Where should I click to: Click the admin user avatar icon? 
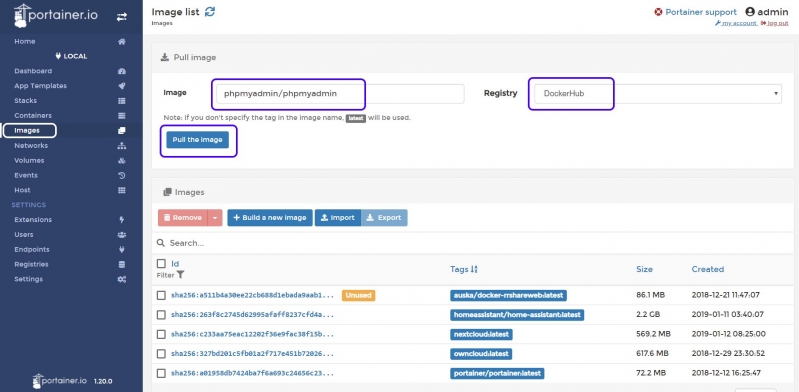pos(750,12)
